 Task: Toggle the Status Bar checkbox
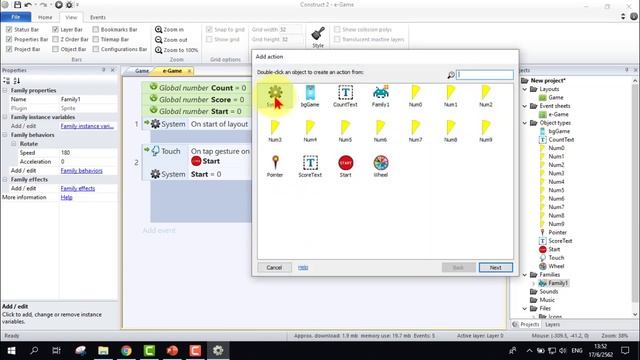(x=9, y=29)
